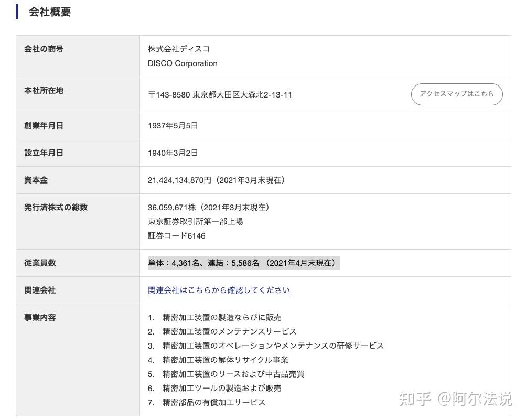
Task: Click the アクセスマップはこちら button
Action: 457,94
